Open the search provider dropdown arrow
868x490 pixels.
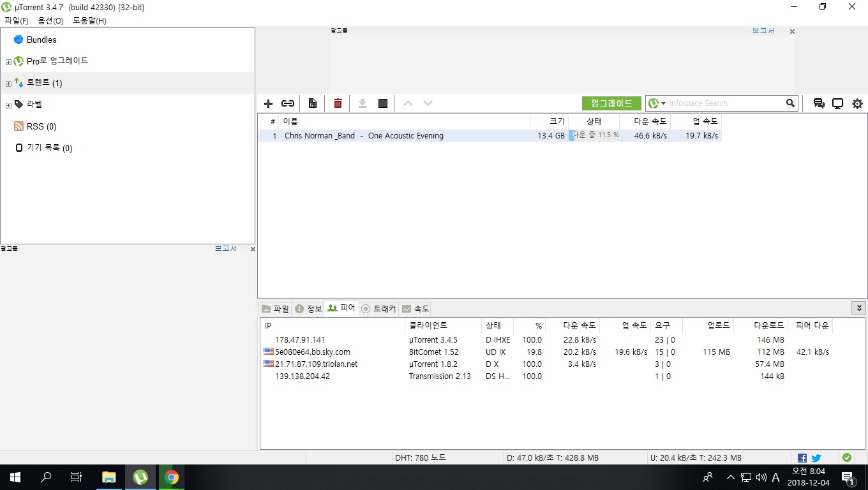tap(663, 103)
